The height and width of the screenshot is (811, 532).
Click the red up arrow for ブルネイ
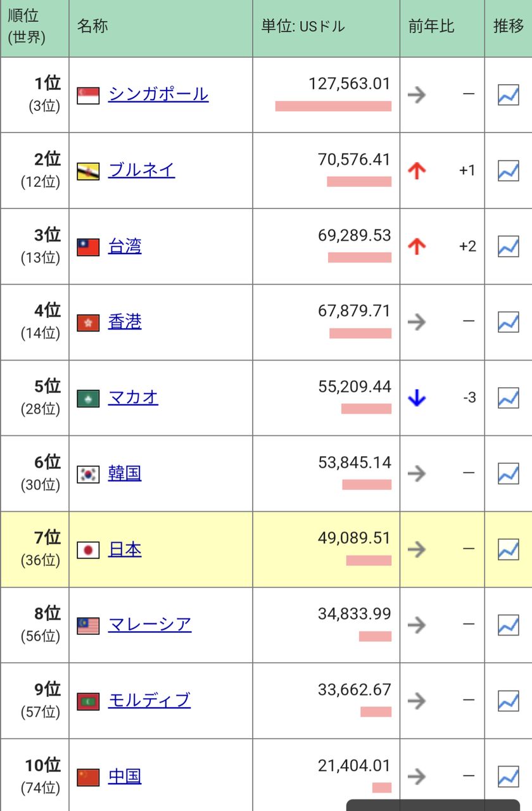pyautogui.click(x=417, y=170)
